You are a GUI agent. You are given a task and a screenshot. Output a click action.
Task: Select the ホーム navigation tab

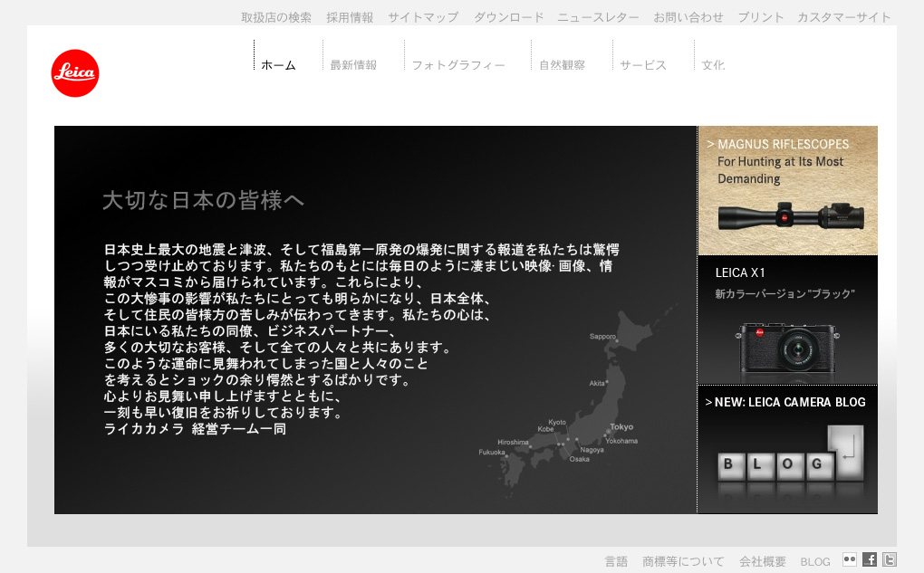coord(279,65)
